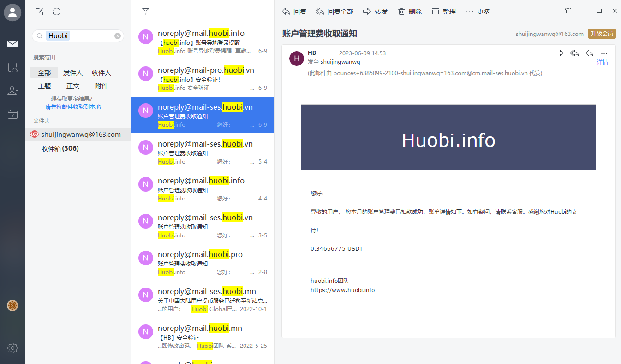Open the document cloud icon in sidebar
Screen dimensions: 621x364
12,68
